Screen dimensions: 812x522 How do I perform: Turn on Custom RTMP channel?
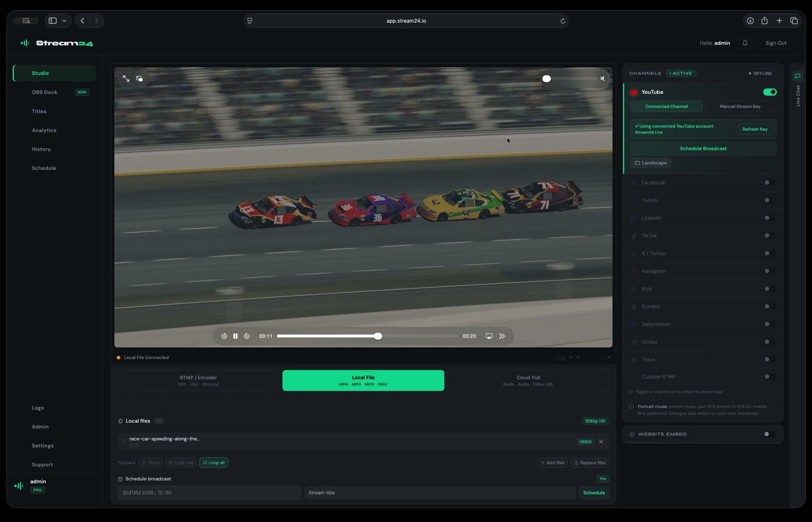point(769,377)
